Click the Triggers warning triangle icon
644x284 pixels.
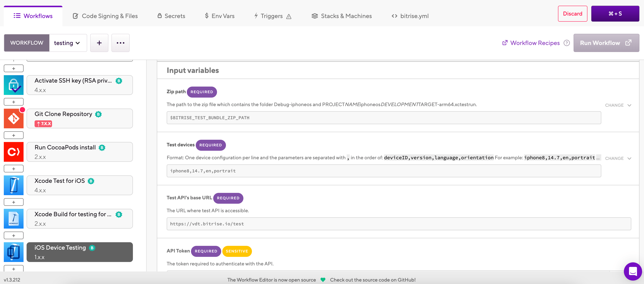click(289, 17)
